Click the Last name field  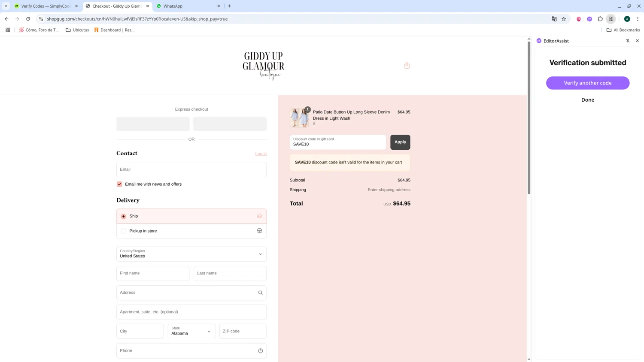(230, 273)
